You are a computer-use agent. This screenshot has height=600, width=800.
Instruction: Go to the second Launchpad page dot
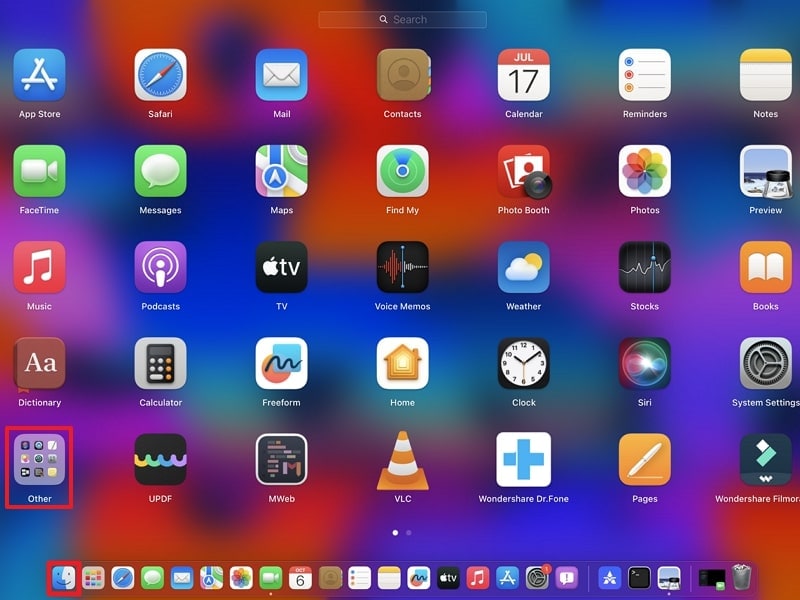(409, 533)
